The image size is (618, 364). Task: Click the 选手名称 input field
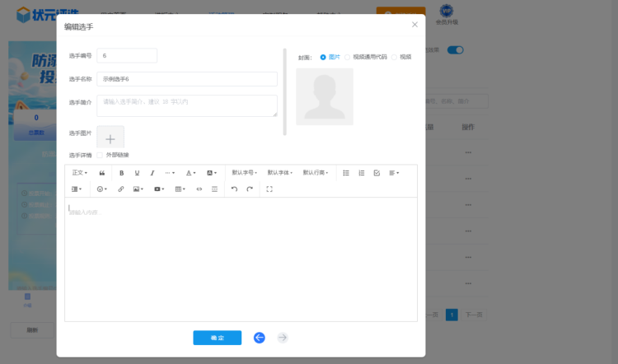tap(186, 79)
